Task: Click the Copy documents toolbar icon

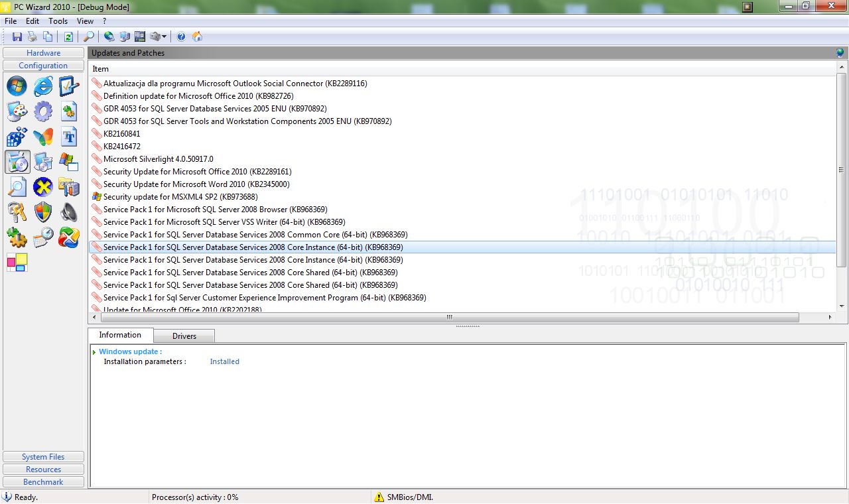Action: [x=48, y=36]
